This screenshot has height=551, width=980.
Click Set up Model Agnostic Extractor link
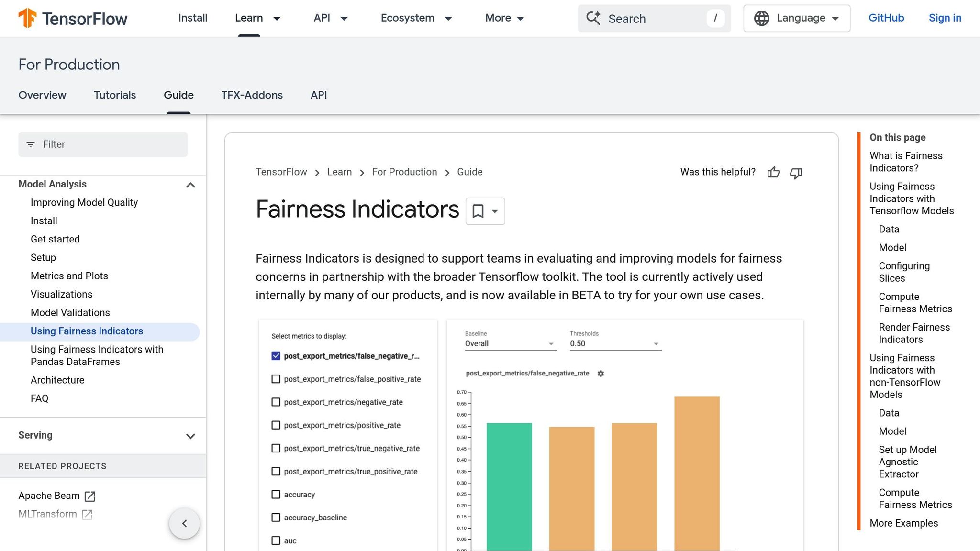[907, 462]
